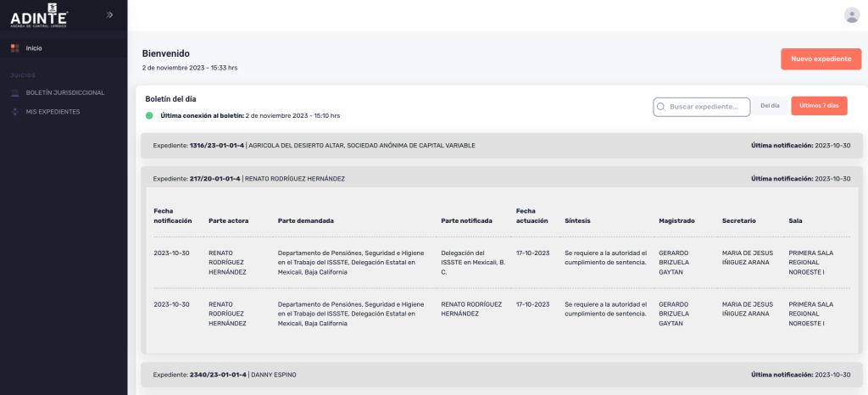
Task: Collapse expediente 217/20-01-01-4 Renato Rodríguez
Action: [501, 179]
